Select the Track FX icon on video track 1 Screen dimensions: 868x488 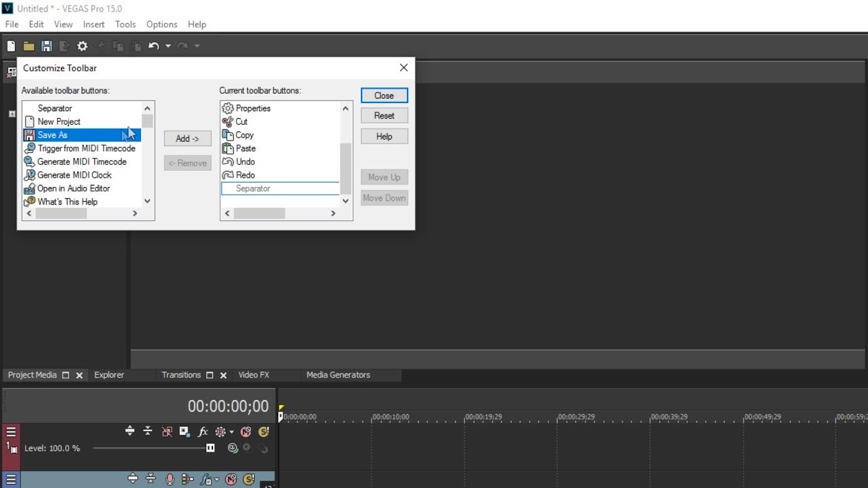pyautogui.click(x=202, y=431)
